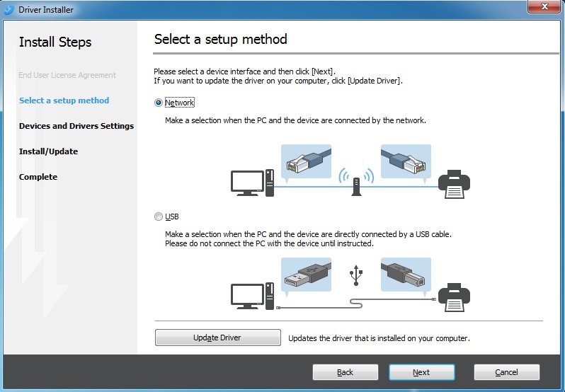Click the 'Complete' sidebar step
Viewport: 565px width, 392px height.
click(38, 177)
